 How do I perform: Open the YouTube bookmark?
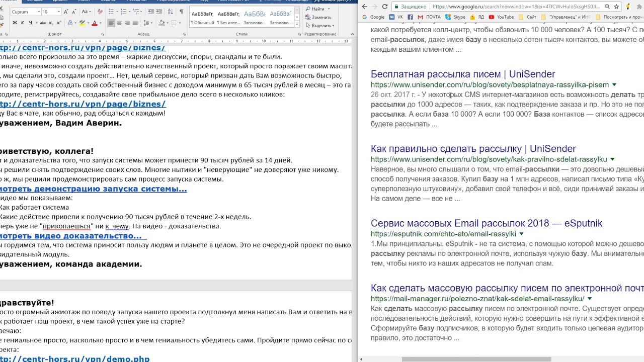[501, 17]
